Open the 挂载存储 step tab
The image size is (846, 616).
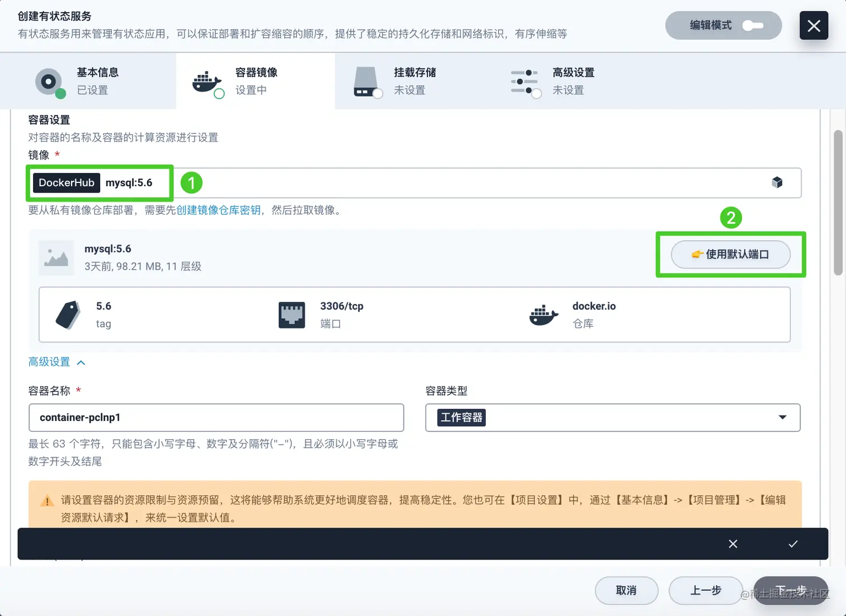pyautogui.click(x=414, y=81)
